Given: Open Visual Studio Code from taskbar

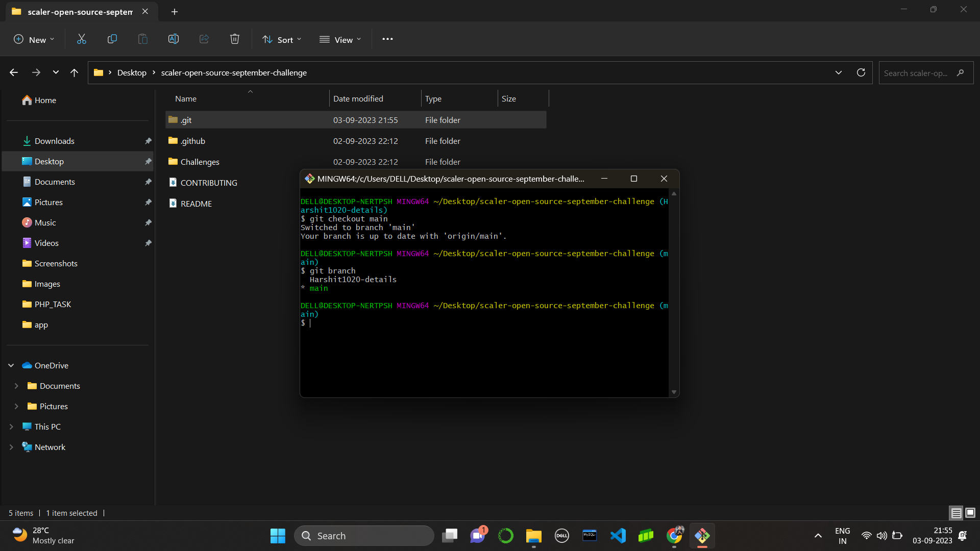Looking at the screenshot, I should click(x=618, y=536).
